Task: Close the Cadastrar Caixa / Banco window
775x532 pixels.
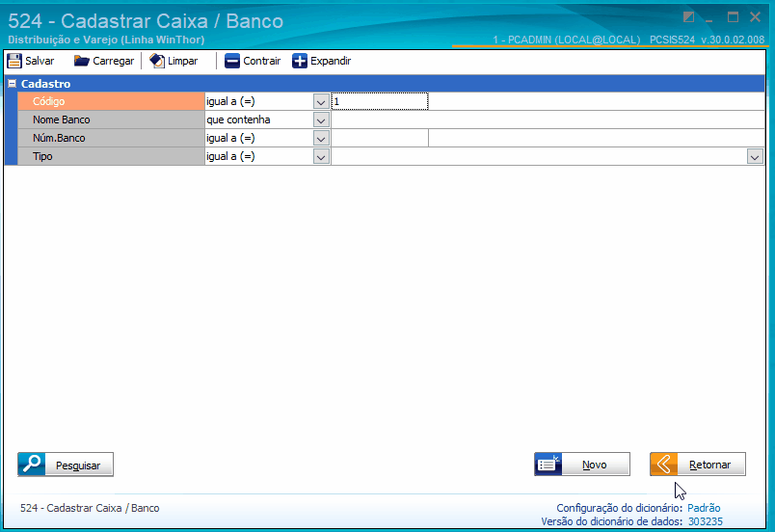Action: (x=755, y=17)
